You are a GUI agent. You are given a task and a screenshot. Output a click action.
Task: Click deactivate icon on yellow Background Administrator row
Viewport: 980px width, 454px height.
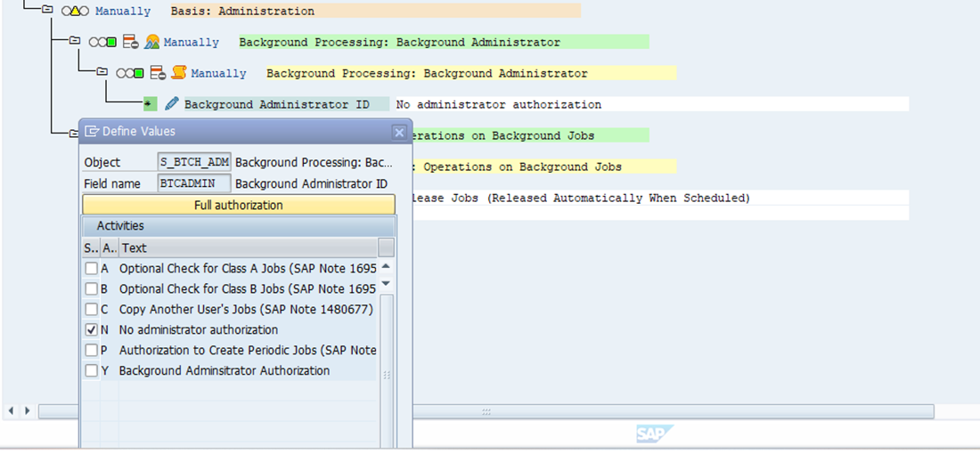(158, 74)
